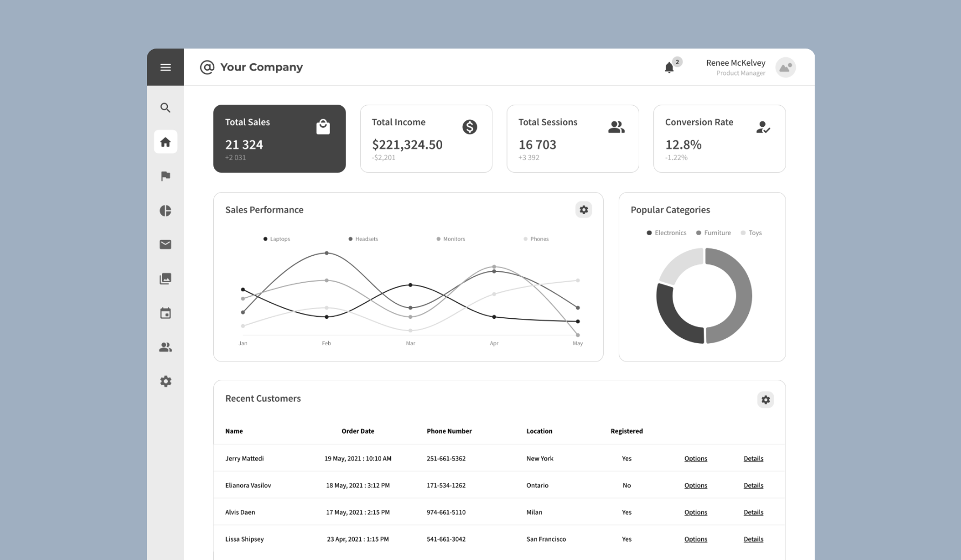Click the Renee McKelvey user name

point(735,63)
